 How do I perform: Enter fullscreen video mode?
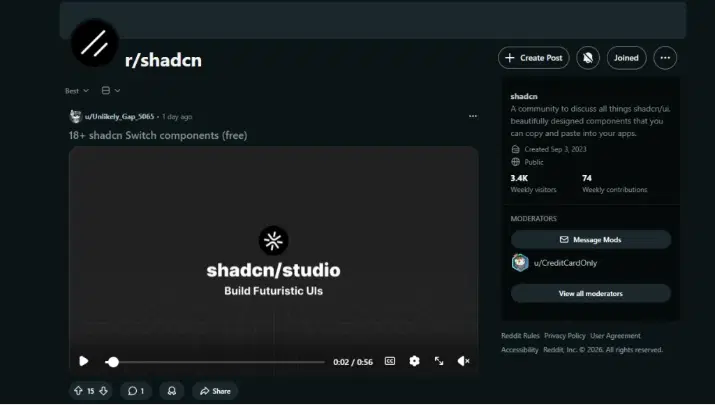point(439,361)
